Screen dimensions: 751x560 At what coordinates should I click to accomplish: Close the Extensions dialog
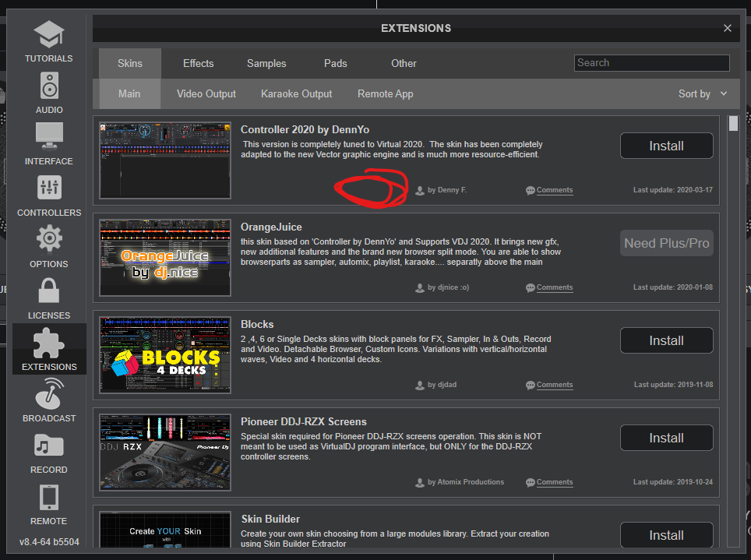(727, 28)
